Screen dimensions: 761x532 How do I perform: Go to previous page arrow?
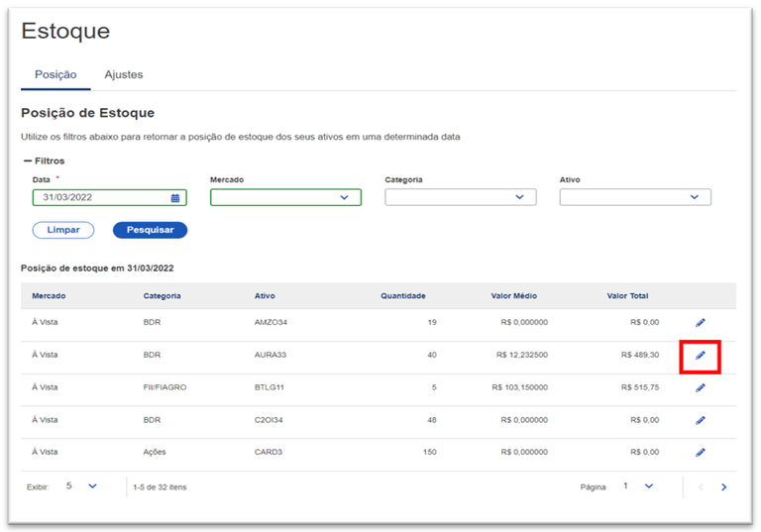pyautogui.click(x=701, y=486)
